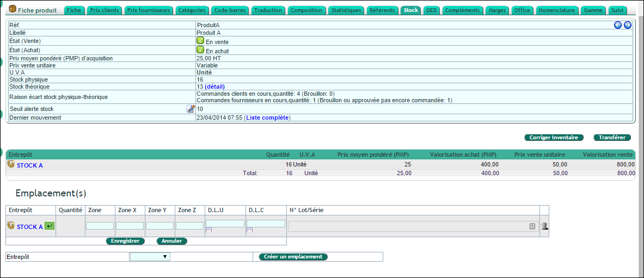
Task: Open the Liste complète movements link
Action: coord(267,118)
